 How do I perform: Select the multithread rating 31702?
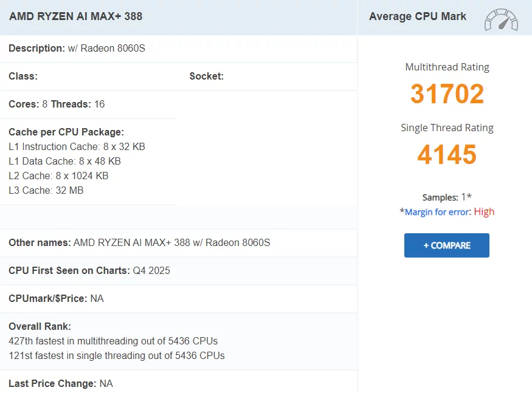coord(447,94)
